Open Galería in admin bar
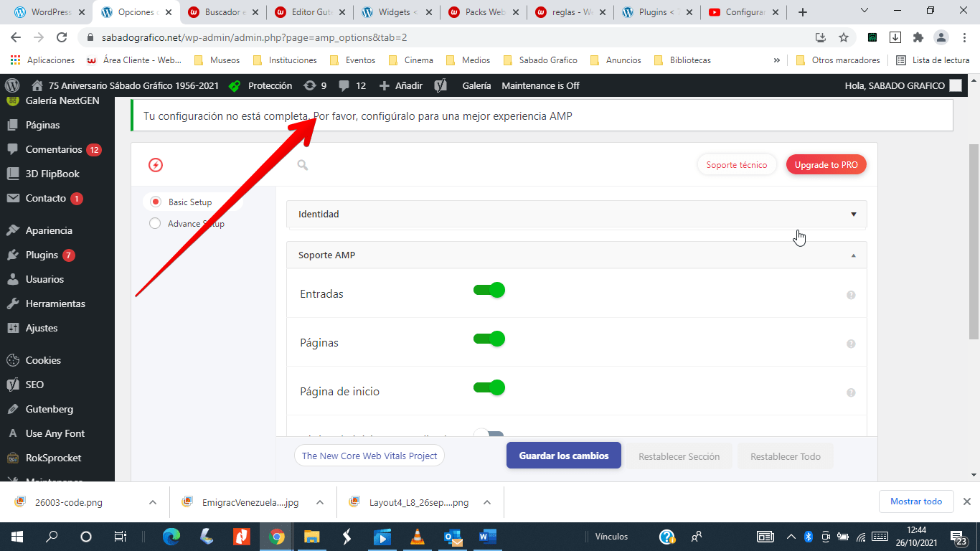 click(476, 85)
